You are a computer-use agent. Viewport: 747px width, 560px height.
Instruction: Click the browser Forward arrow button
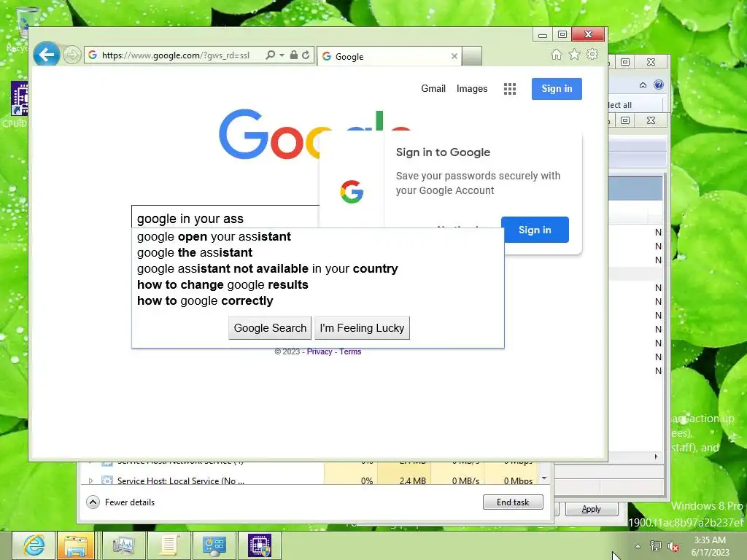pyautogui.click(x=72, y=55)
